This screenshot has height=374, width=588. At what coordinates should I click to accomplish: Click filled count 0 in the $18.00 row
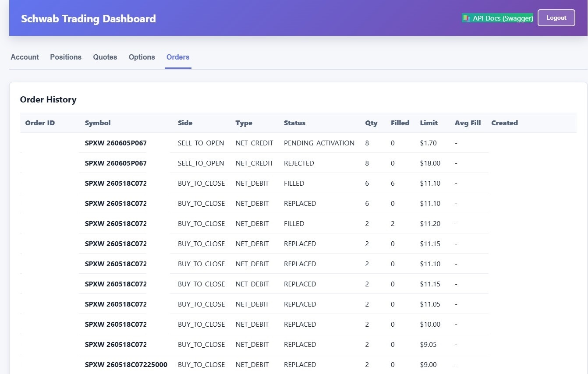(393, 163)
